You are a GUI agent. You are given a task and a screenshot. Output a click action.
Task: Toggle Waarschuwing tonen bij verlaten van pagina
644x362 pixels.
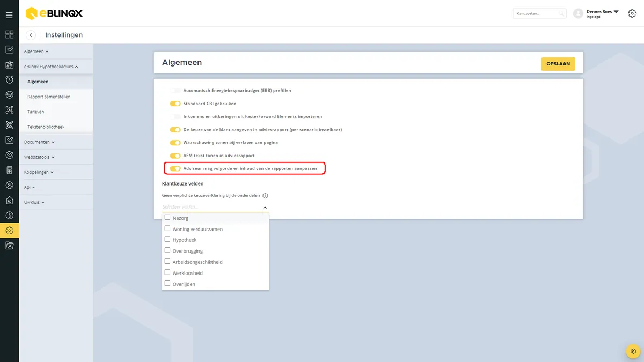coord(175,143)
